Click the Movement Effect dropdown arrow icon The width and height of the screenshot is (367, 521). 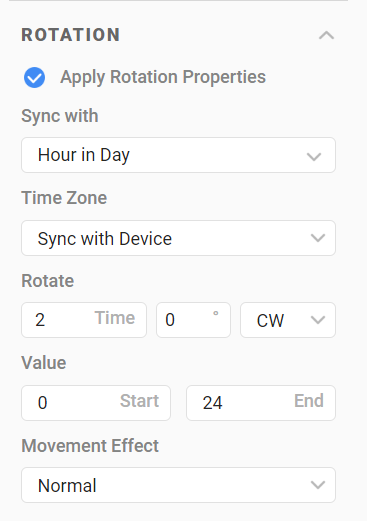(x=318, y=485)
